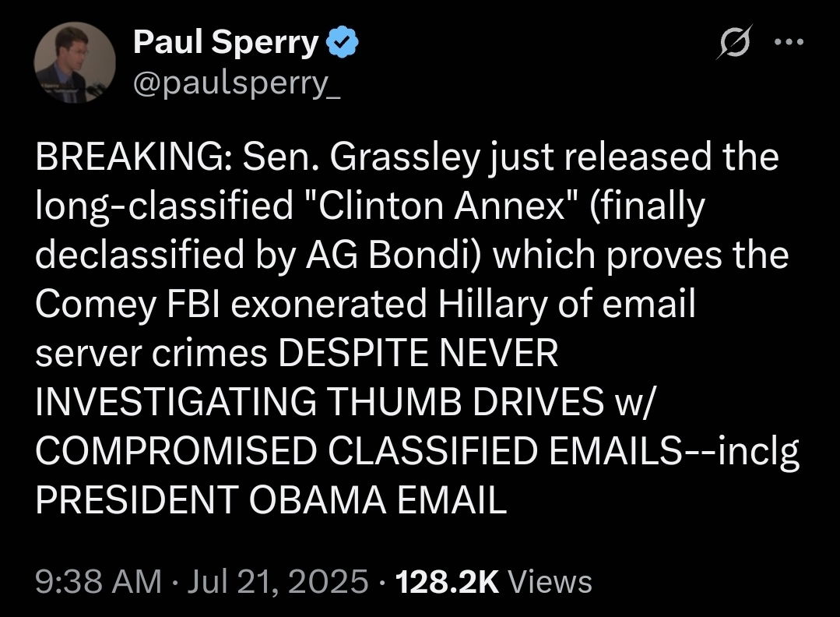
Task: Click the PRESIDENT OBAMA EMAIL text
Action: pyautogui.click(x=272, y=502)
